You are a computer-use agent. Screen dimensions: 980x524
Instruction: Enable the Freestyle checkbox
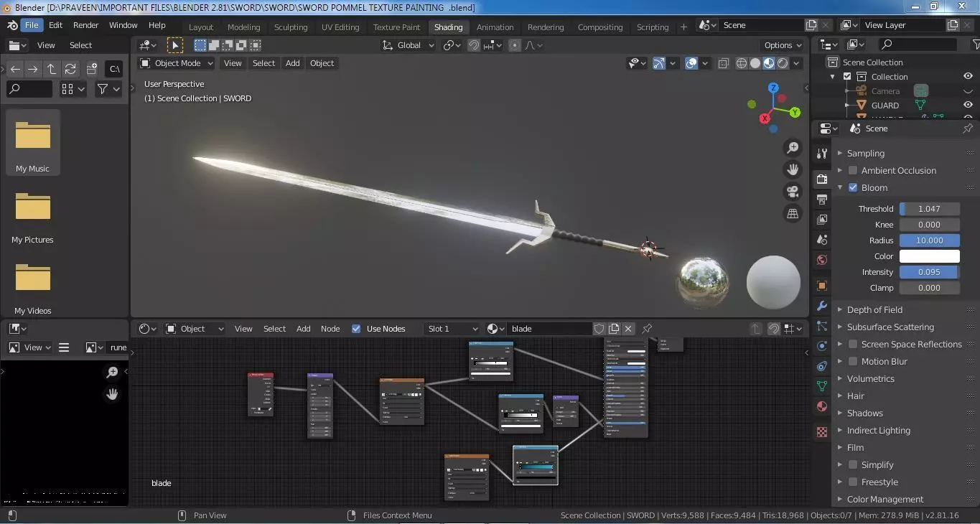[853, 482]
